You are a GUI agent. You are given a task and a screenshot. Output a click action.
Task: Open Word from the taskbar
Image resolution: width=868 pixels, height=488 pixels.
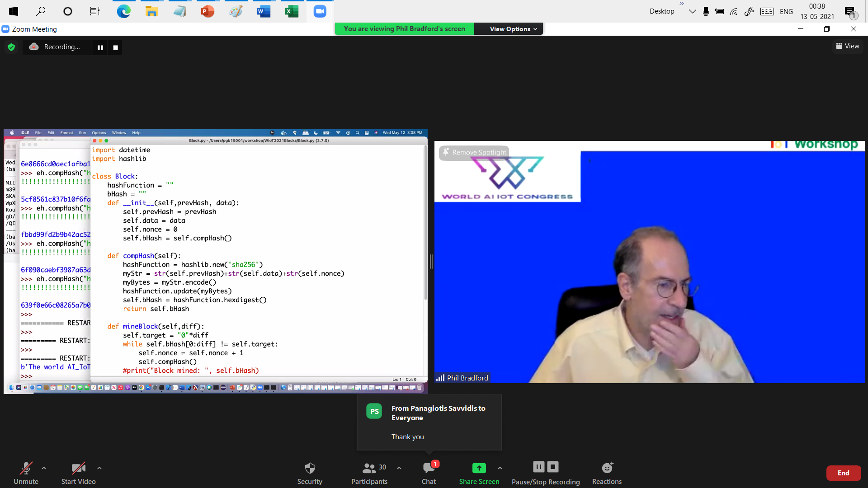click(264, 11)
